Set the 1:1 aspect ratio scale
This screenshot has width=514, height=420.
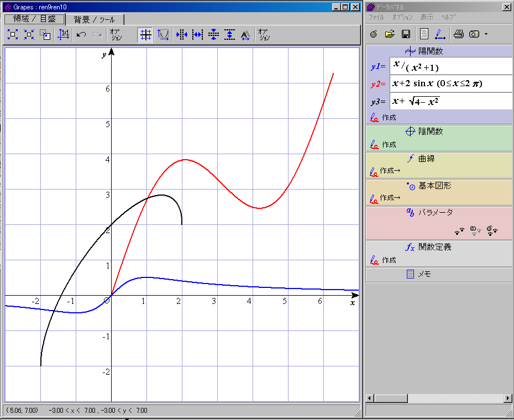(x=63, y=34)
